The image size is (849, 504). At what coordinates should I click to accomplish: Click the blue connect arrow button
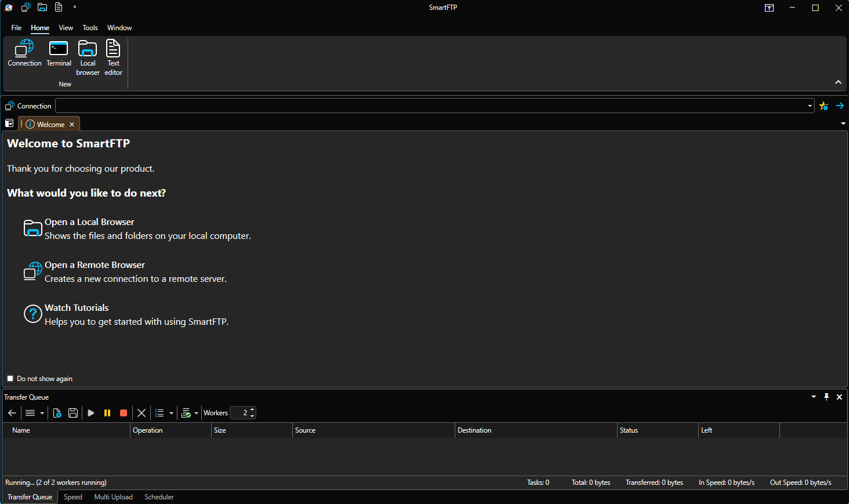point(840,106)
